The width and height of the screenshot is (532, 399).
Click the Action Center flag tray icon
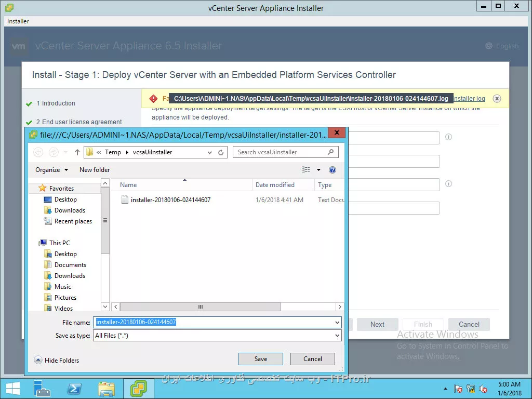pos(458,389)
